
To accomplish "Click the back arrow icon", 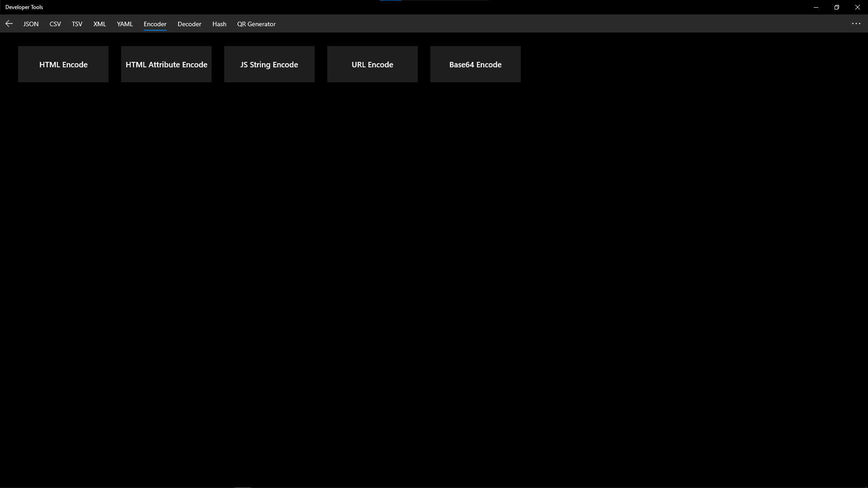I will (x=9, y=23).
